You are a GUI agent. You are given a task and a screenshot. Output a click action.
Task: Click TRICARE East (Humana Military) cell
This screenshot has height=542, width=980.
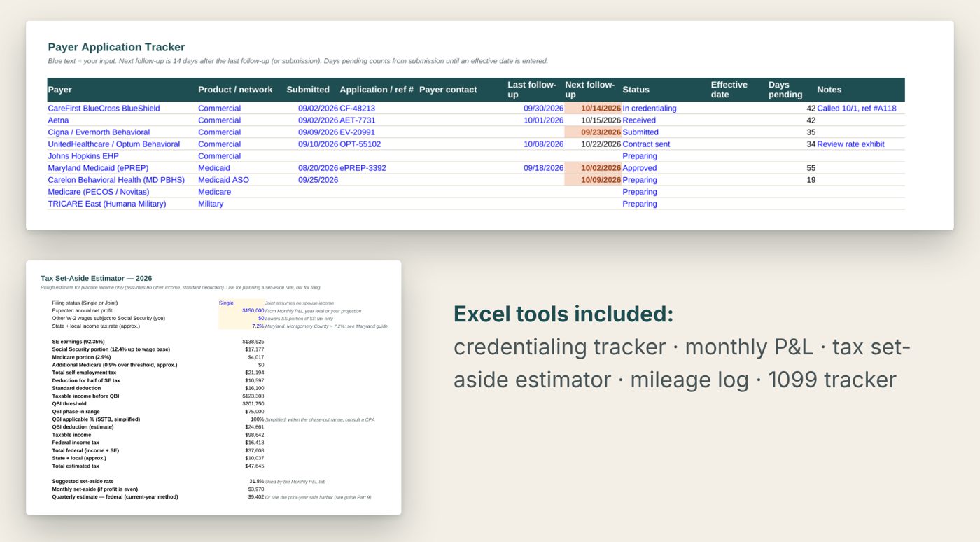pyautogui.click(x=107, y=204)
